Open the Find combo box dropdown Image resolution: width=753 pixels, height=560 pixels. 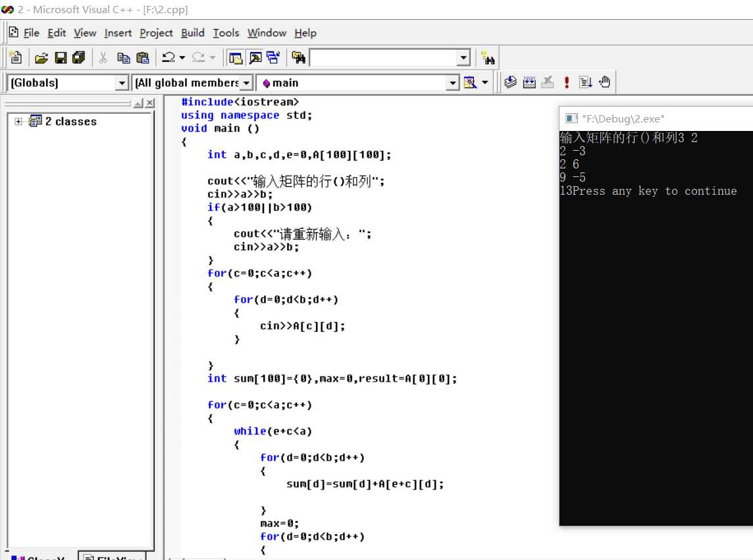(463, 58)
